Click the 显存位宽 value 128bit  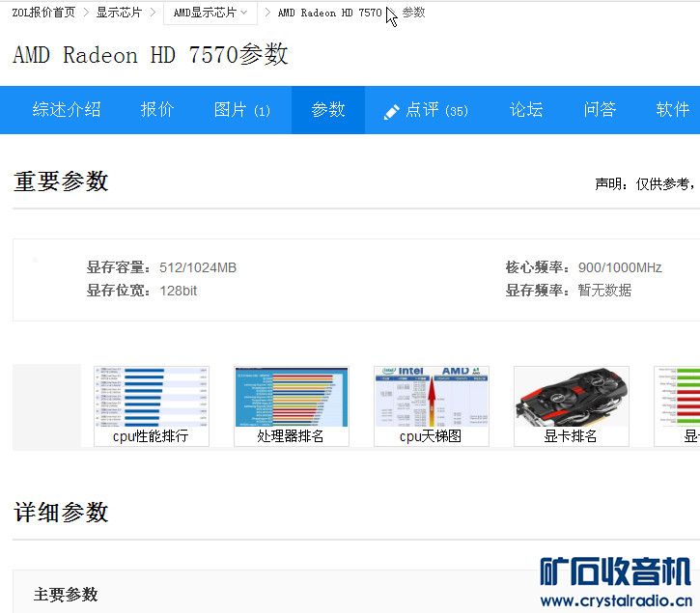[x=178, y=291]
